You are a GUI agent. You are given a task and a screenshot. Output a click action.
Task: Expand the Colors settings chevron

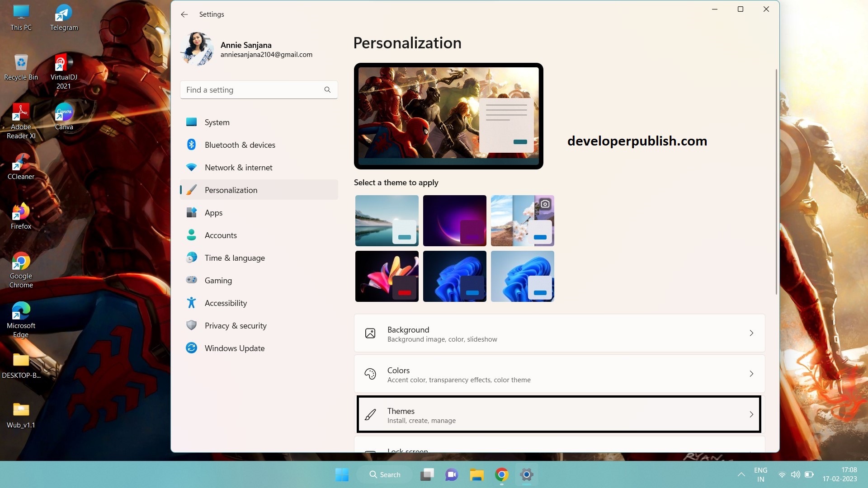coord(751,374)
